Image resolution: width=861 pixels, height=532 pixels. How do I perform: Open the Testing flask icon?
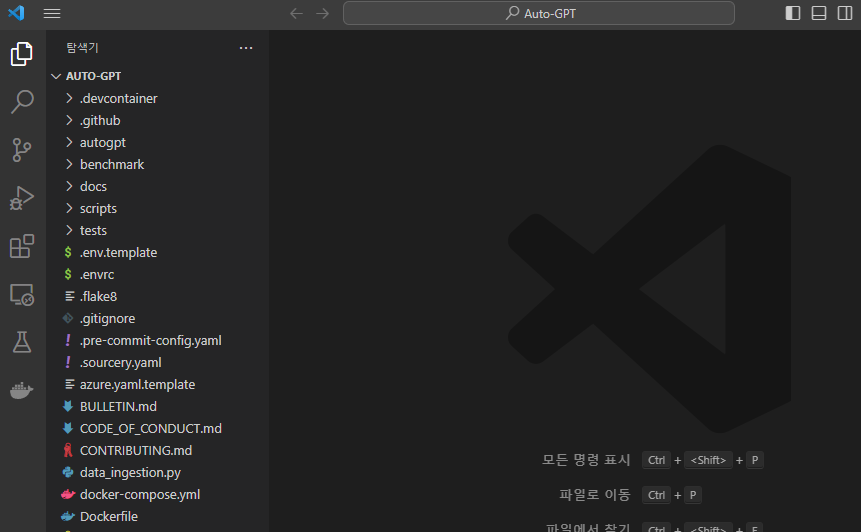(22, 342)
